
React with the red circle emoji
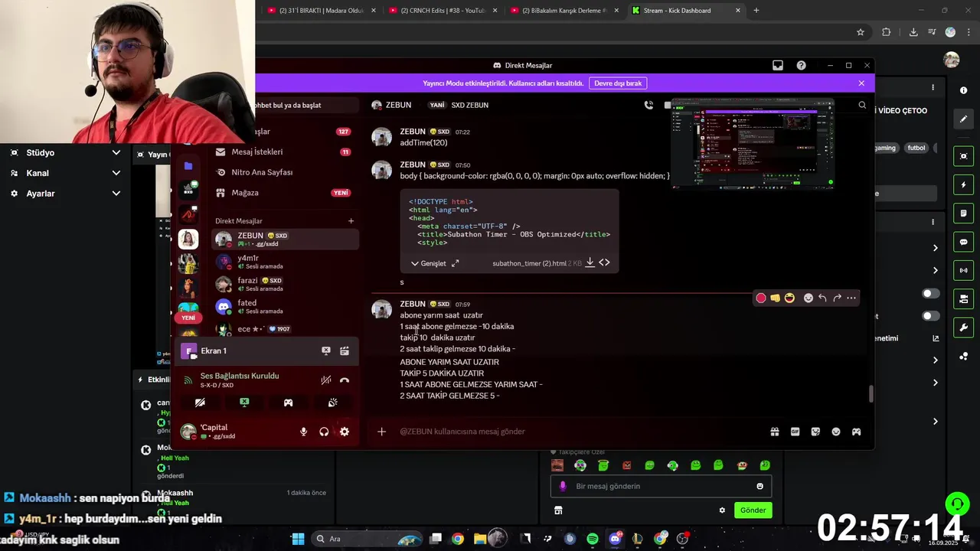point(761,298)
